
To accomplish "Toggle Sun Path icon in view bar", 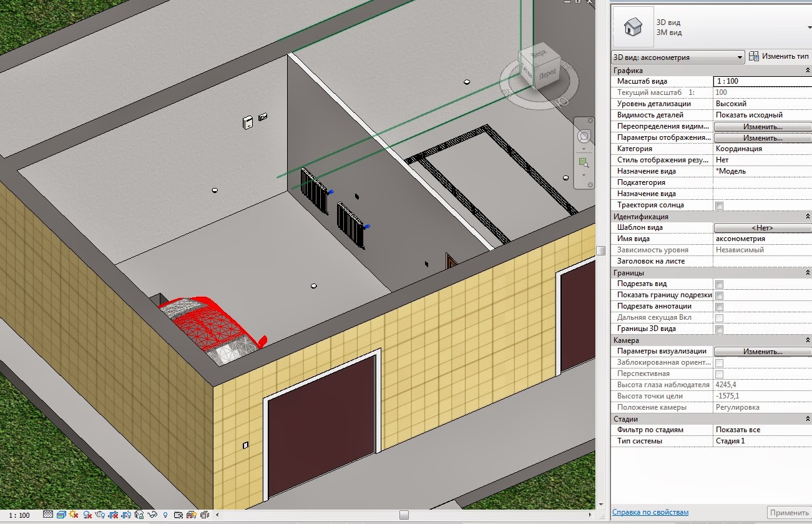I will (74, 515).
